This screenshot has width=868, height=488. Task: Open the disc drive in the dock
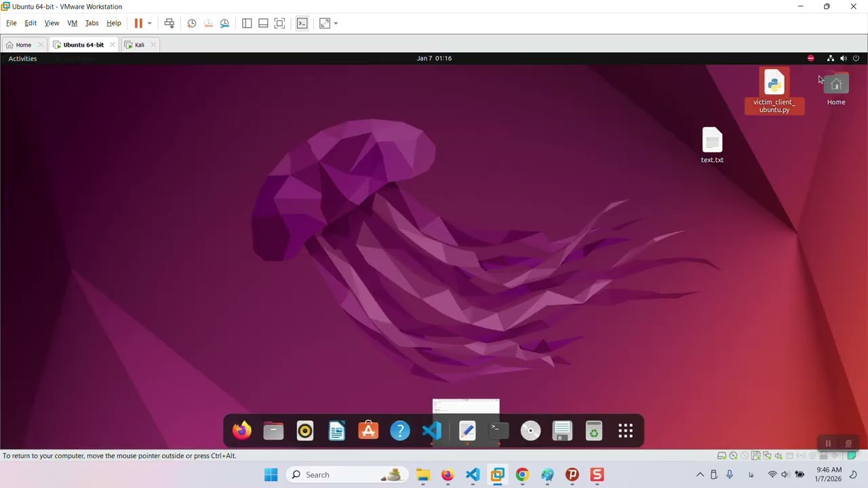tap(531, 430)
